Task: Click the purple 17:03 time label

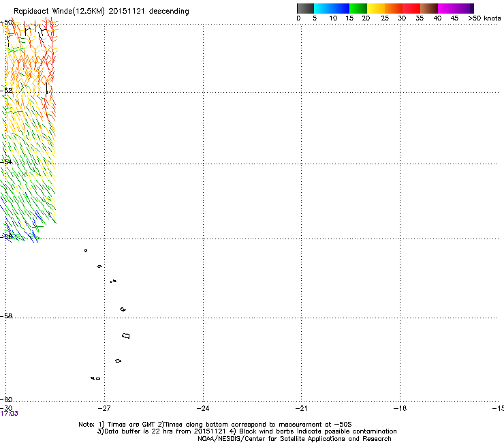Action: (x=10, y=414)
